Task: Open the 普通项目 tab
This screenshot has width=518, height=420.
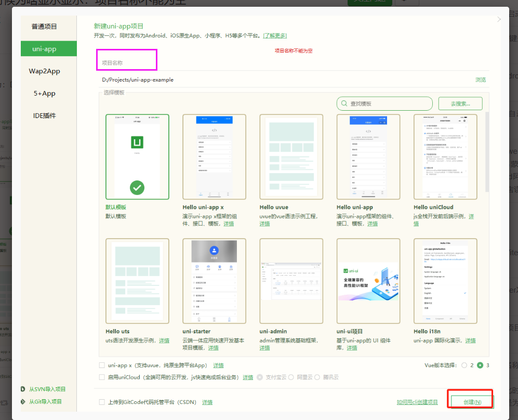Action: coord(44,27)
